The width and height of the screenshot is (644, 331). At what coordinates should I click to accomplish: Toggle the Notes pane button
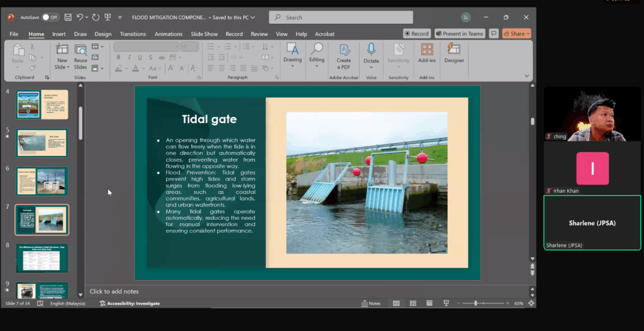point(371,303)
